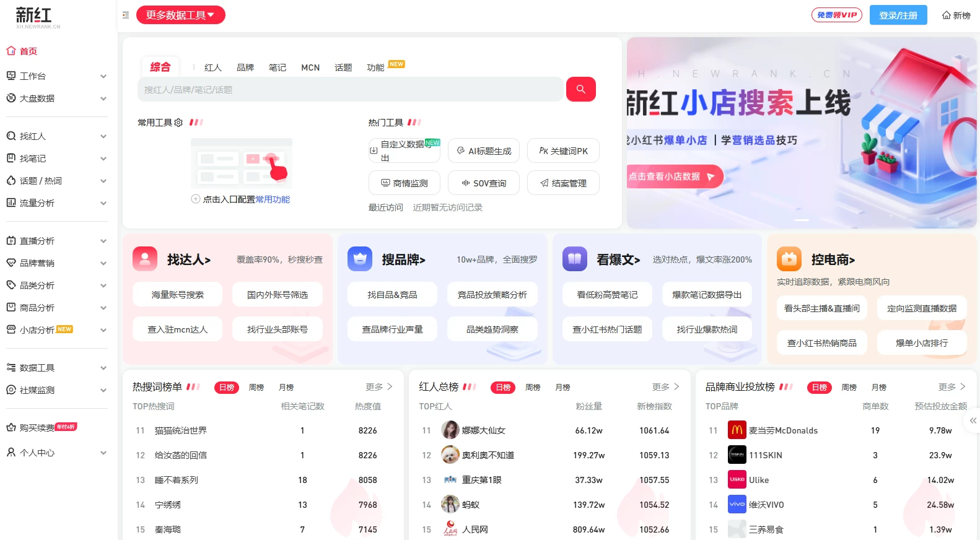The image size is (980, 540).
Task: Select 周榜 in 红人总榜
Action: click(533, 387)
